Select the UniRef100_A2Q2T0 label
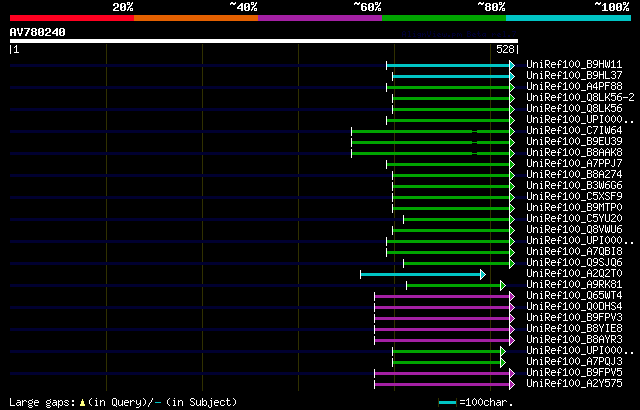The width and height of the screenshot is (640, 410). click(574, 274)
